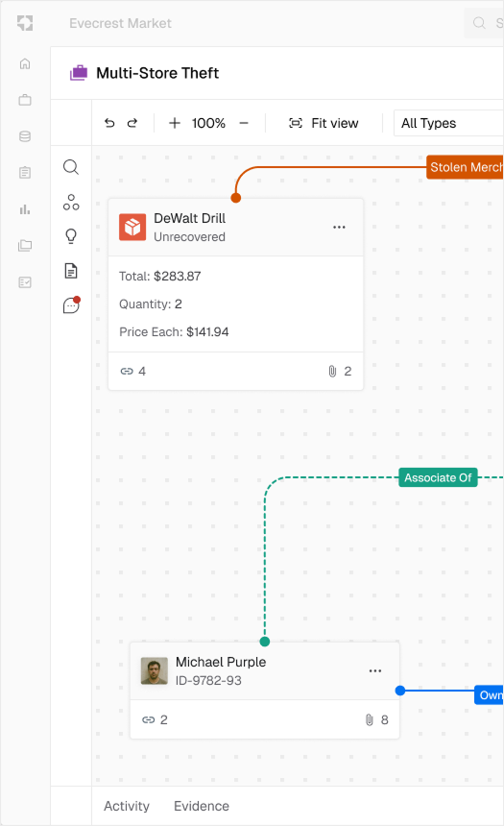Screen dimensions: 504x826
Task: Zoom in with the plus icon
Action: 175,123
